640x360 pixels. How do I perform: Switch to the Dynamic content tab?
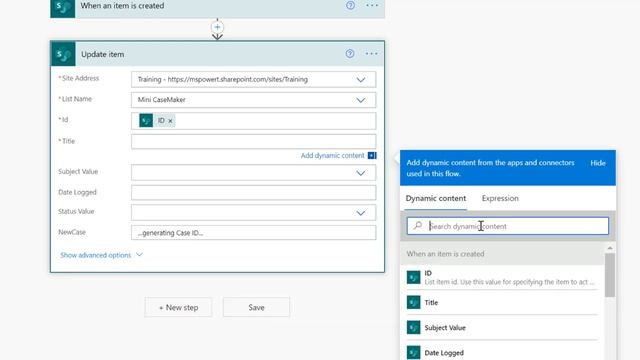[x=436, y=198]
